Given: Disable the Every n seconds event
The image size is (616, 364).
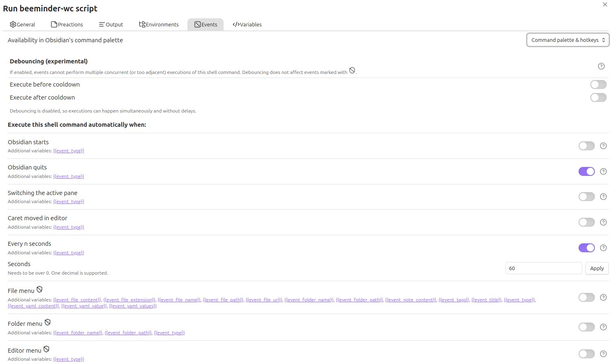Looking at the screenshot, I should pos(587,248).
